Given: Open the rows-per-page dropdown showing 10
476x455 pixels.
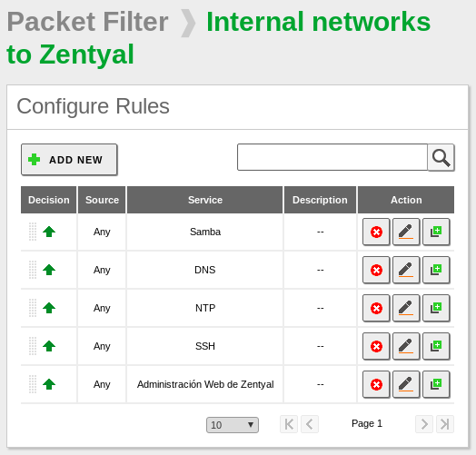Looking at the screenshot, I should coord(233,425).
